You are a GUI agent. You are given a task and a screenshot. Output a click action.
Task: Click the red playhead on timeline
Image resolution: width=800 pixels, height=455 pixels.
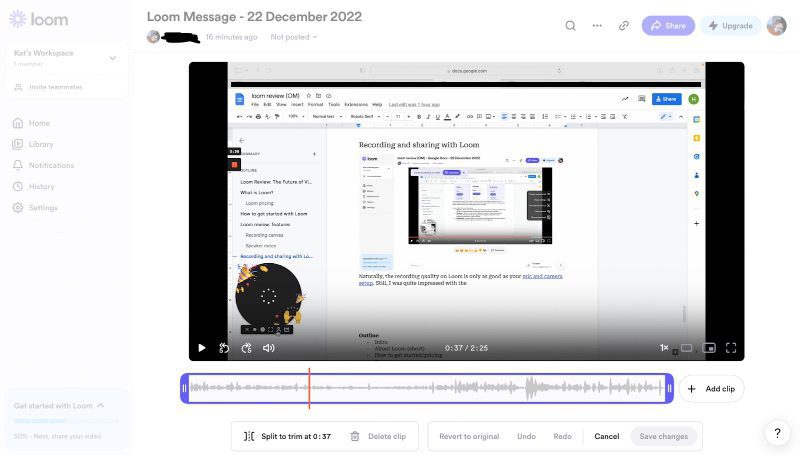click(x=309, y=388)
